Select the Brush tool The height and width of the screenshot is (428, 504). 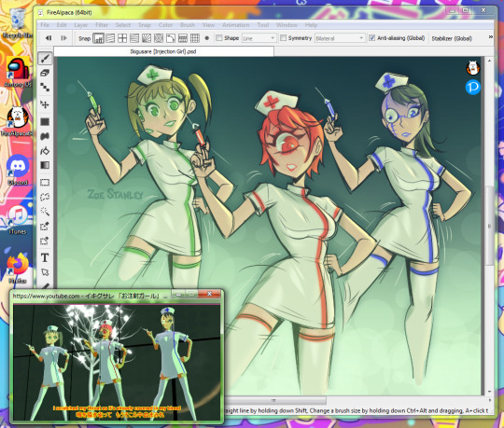pyautogui.click(x=45, y=59)
